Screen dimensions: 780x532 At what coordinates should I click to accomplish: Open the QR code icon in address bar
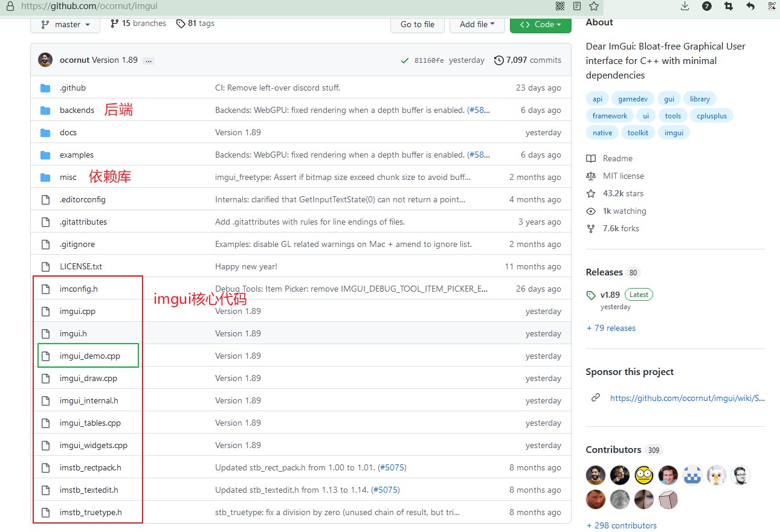(x=560, y=6)
